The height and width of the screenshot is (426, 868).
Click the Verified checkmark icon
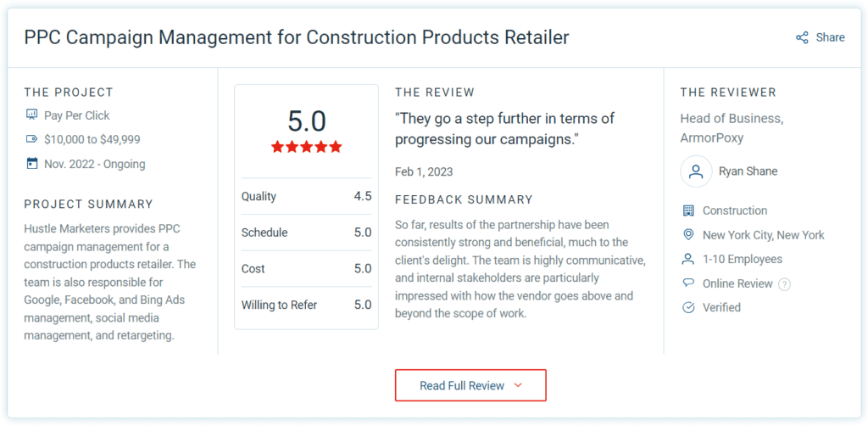(x=688, y=307)
